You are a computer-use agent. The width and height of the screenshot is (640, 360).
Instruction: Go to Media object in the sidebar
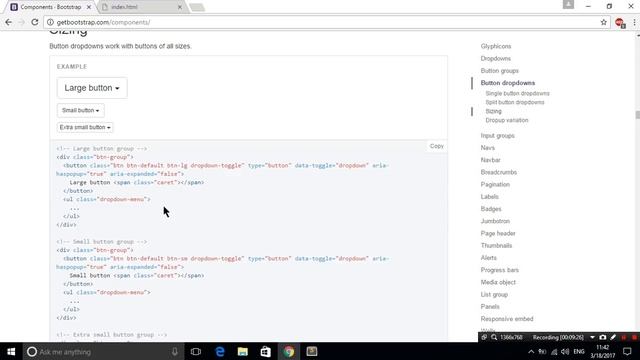coord(498,282)
